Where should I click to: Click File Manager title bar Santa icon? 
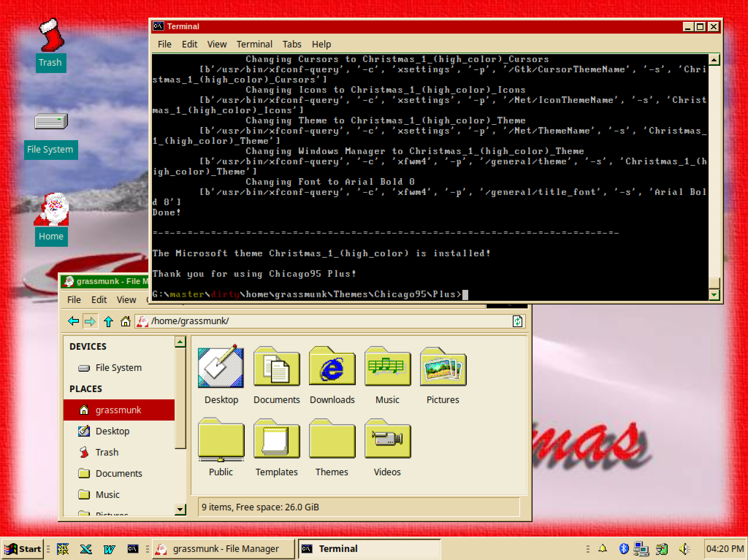[x=68, y=281]
